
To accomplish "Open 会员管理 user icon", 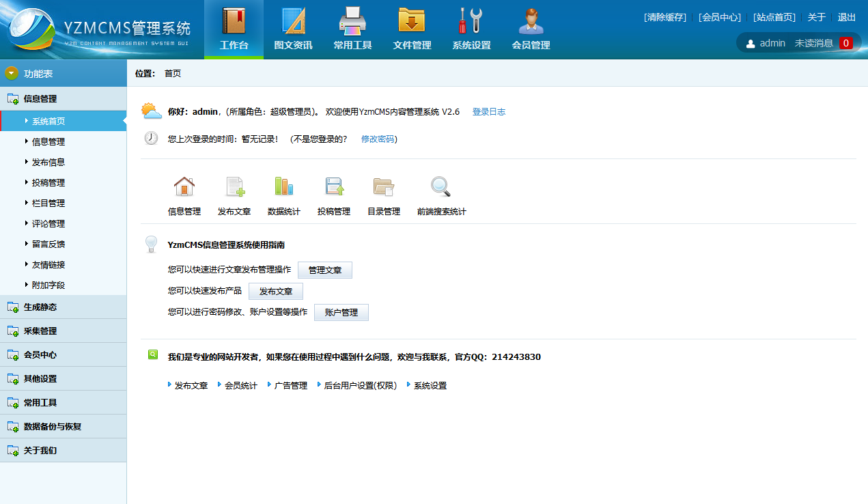I will coord(531,21).
